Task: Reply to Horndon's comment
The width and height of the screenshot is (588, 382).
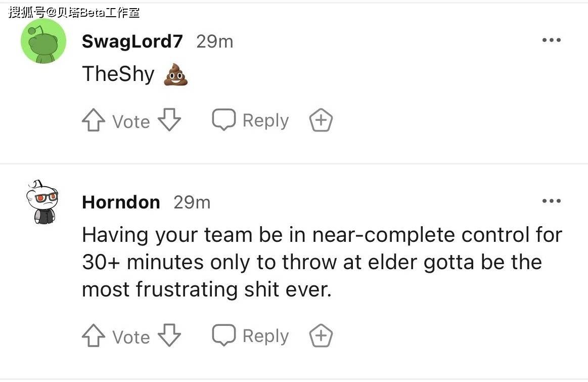Action: [x=250, y=335]
